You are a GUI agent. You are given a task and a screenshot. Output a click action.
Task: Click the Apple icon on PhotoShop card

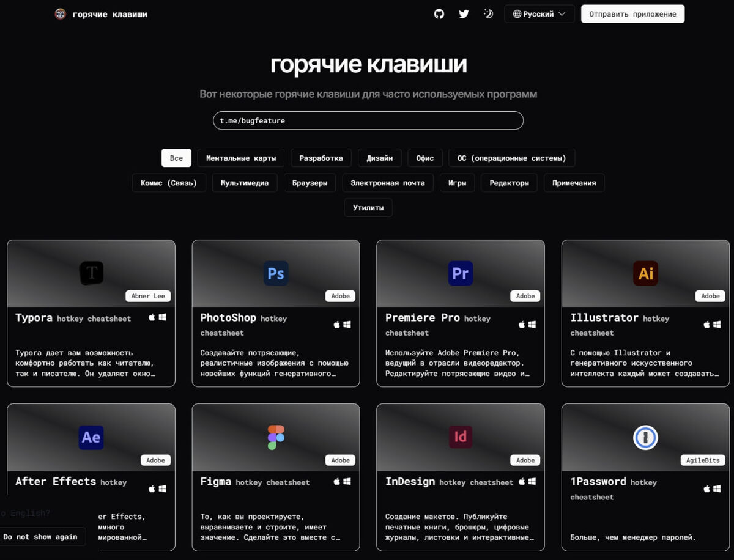coord(337,325)
